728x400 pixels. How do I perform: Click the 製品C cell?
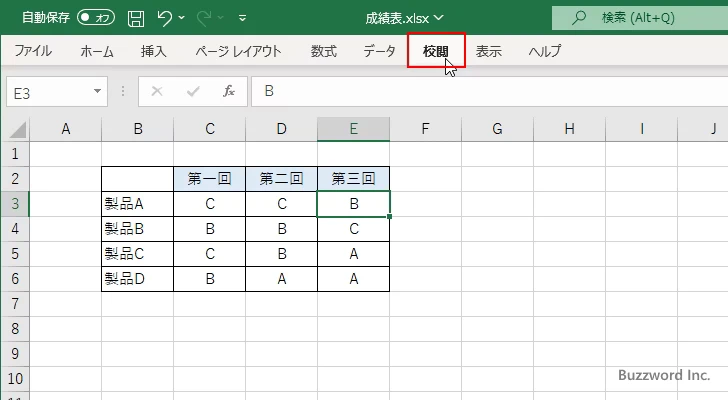pyautogui.click(x=137, y=254)
